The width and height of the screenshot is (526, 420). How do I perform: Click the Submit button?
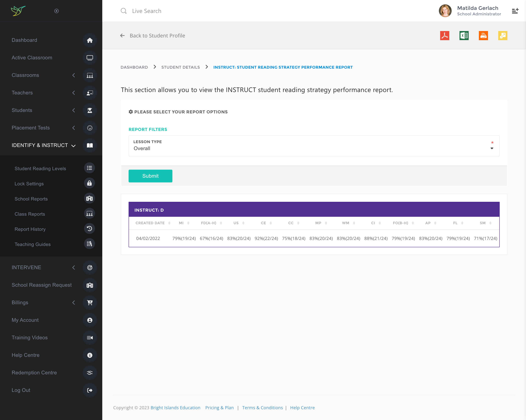[x=150, y=176]
